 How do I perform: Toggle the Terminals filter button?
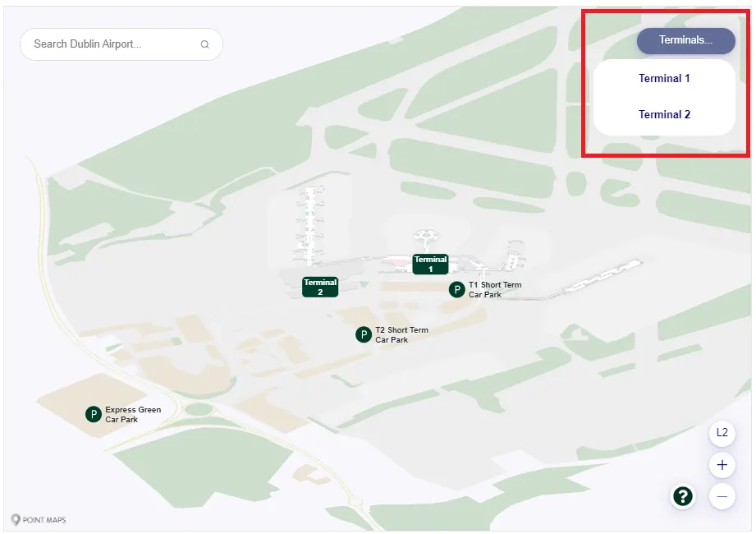(685, 40)
